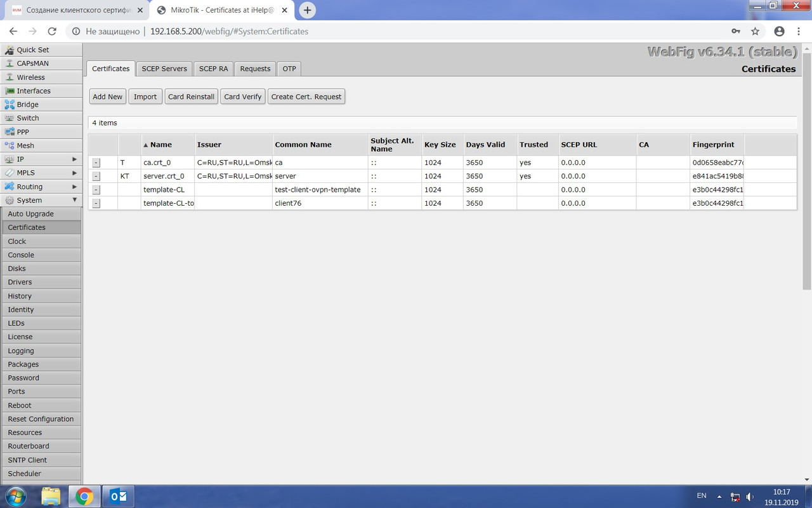
Task: Open new browser tab
Action: click(308, 10)
